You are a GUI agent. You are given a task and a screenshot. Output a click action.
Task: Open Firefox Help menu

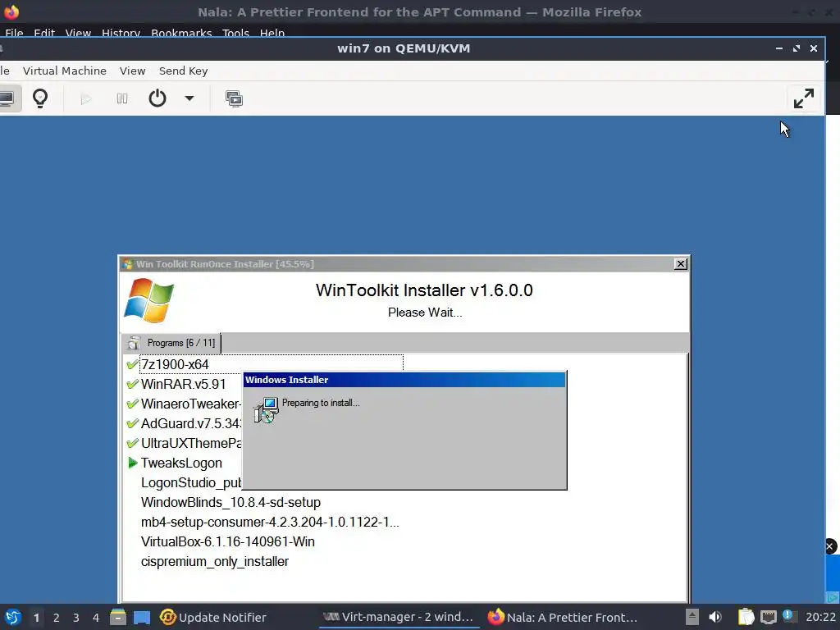click(x=272, y=33)
